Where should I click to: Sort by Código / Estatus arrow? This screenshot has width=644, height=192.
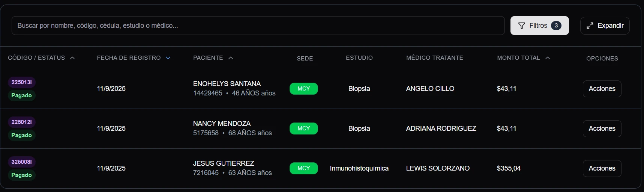(x=72, y=58)
